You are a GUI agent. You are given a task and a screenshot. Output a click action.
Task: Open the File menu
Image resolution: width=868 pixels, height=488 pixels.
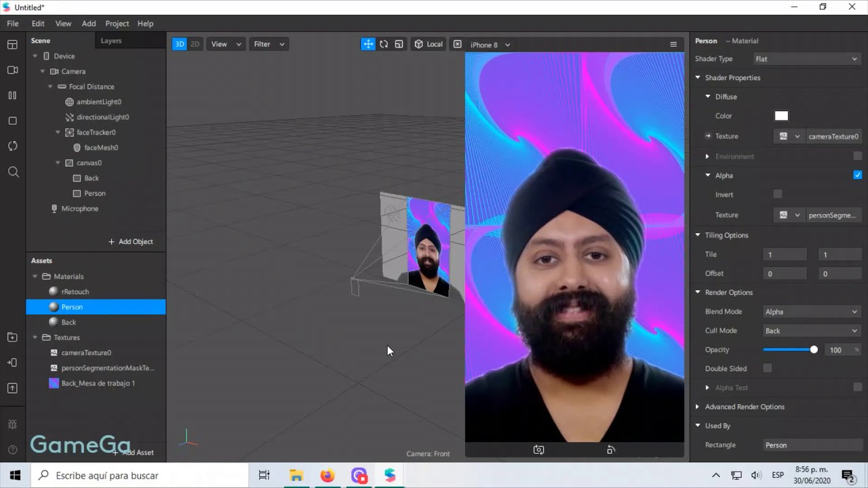pyautogui.click(x=13, y=23)
